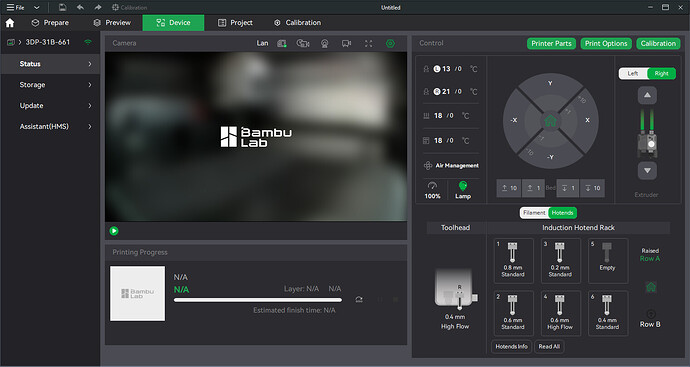
Task: Expand printer 3DP-31B-661 entry
Action: click(x=20, y=42)
